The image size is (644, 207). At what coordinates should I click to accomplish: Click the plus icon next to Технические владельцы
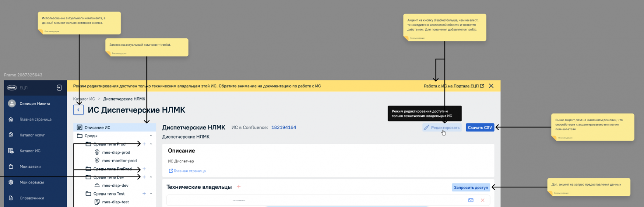pyautogui.click(x=239, y=187)
